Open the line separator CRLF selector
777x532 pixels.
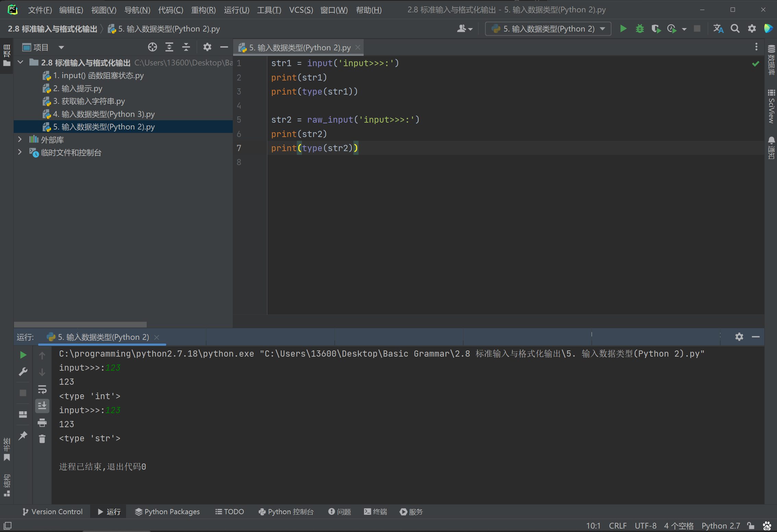click(x=617, y=525)
